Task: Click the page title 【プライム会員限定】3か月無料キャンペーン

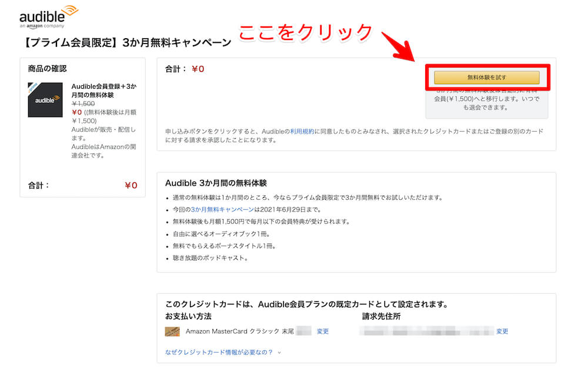Action: [126, 43]
